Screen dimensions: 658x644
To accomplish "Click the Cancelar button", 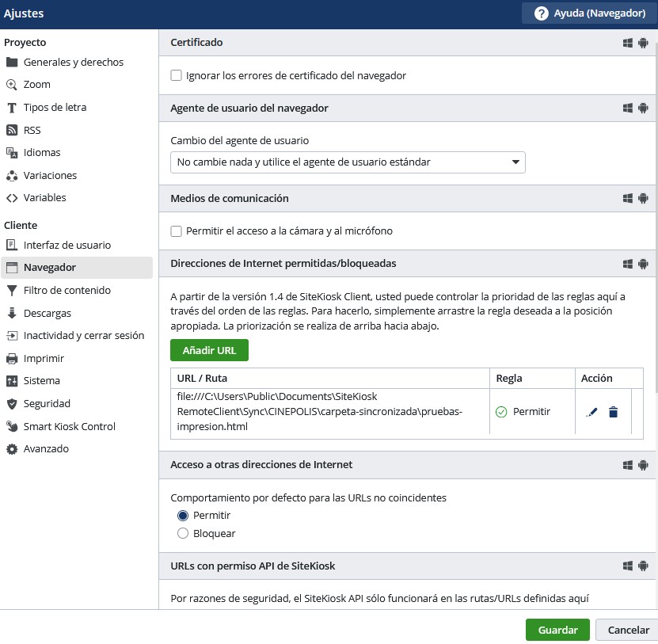I will click(627, 630).
